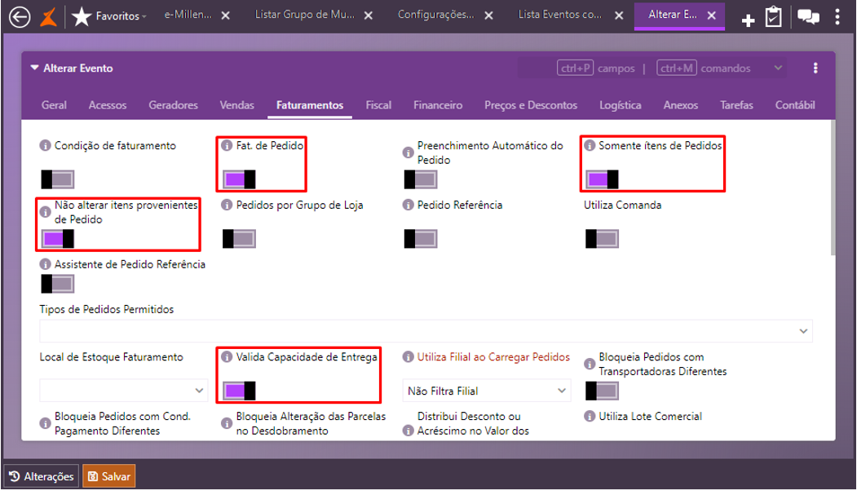857x504 pixels.
Task: Show info for Pedidos por Grupo de Loja
Action: pyautogui.click(x=227, y=205)
